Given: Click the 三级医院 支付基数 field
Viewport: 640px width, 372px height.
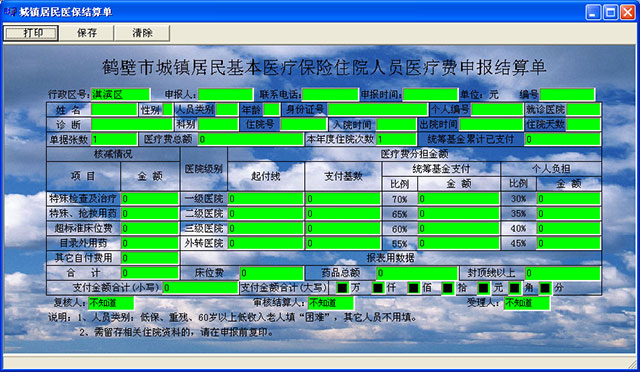Looking at the screenshot, I should (x=343, y=228).
